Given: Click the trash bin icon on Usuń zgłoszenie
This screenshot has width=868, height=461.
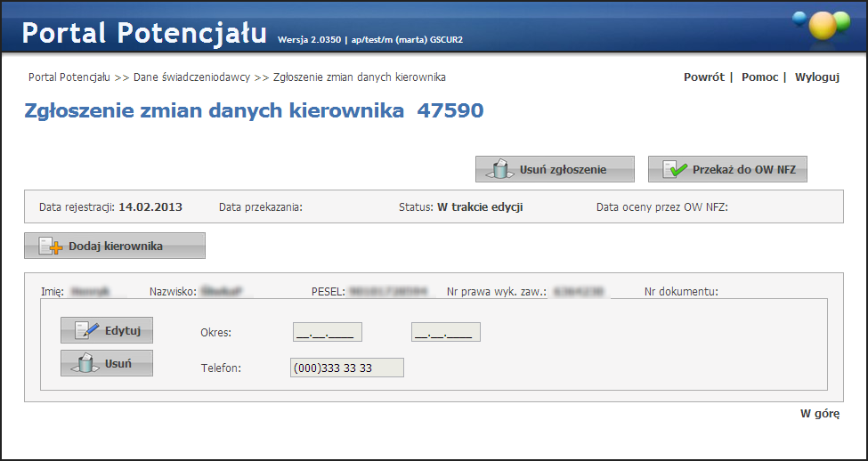Looking at the screenshot, I should tap(499, 169).
